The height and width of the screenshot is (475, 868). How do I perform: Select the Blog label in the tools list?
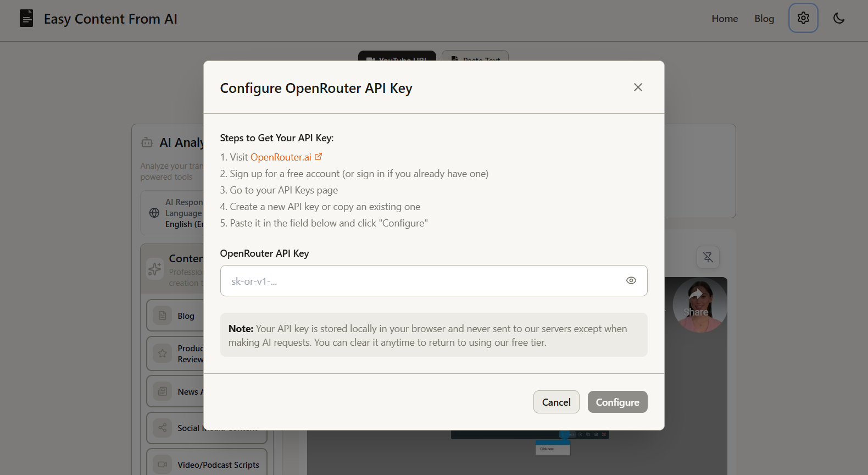pyautogui.click(x=186, y=316)
